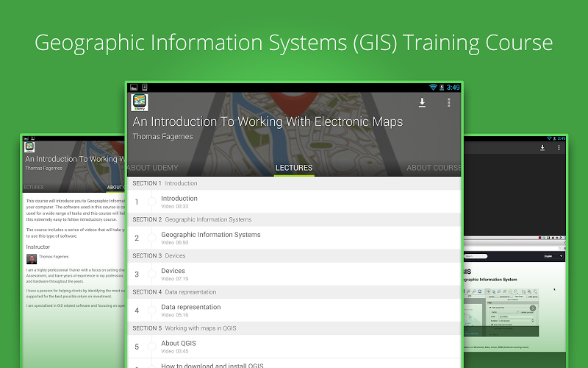Switch to the LECTURES tab
Viewport: 588px width, 368px height.
[294, 168]
